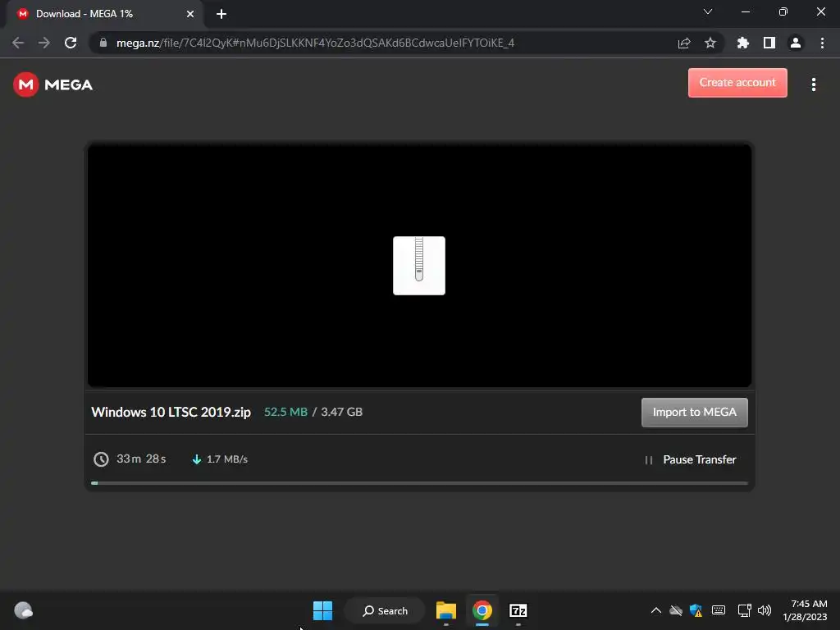Open a new Chrome tab

[221, 14]
